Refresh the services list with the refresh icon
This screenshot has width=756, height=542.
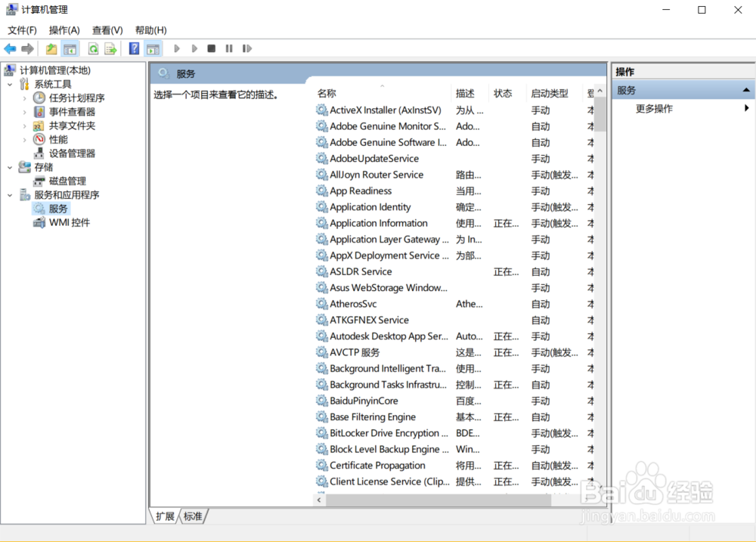[92, 48]
